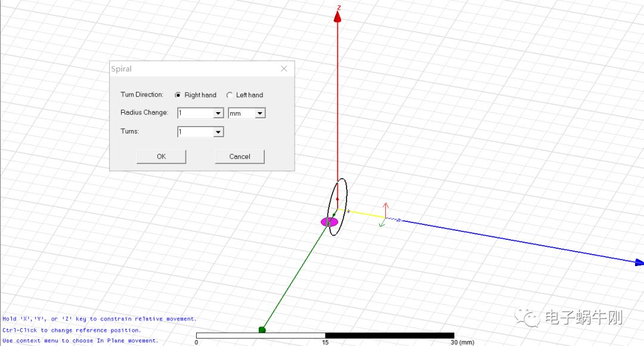Confirm the spiral with OK

161,156
